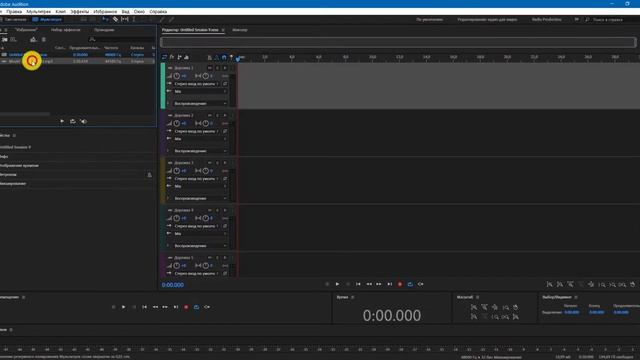This screenshot has height=360, width=640.
Task: Open the Эффекты menu
Action: point(80,11)
